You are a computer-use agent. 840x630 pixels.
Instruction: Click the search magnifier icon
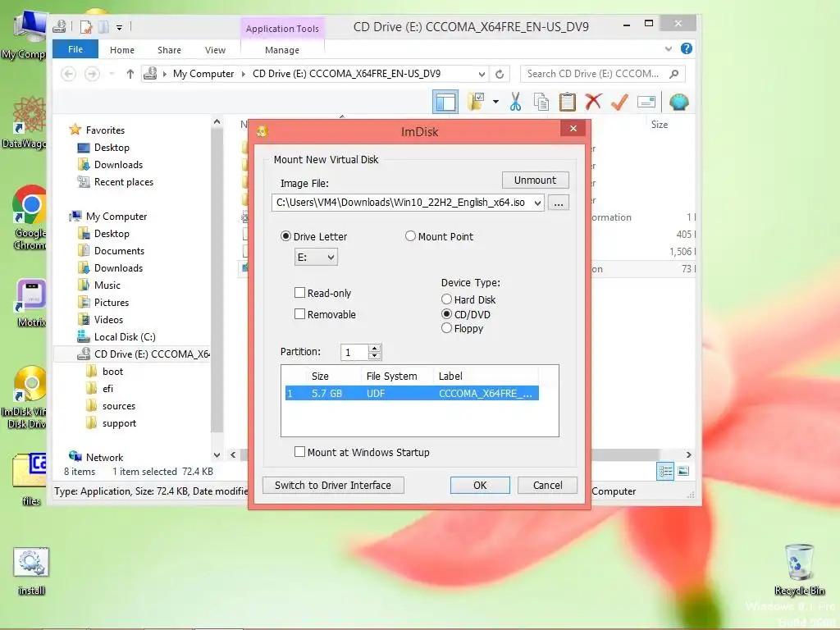click(x=674, y=74)
